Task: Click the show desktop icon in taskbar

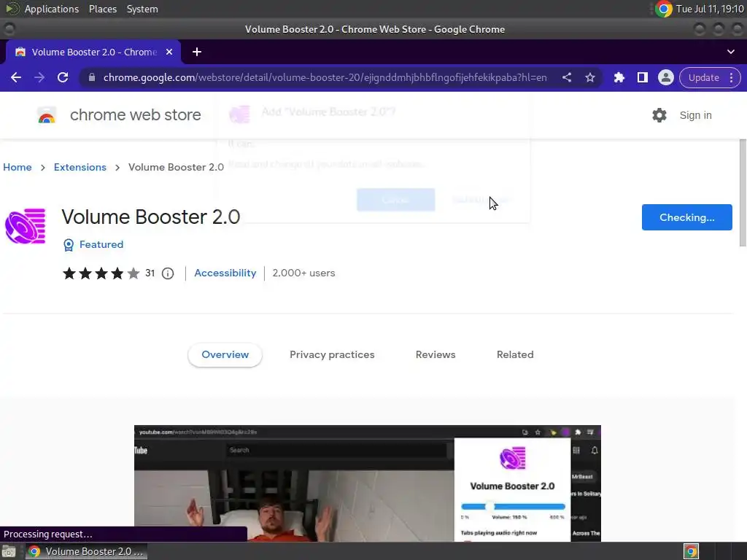Action: (x=9, y=551)
